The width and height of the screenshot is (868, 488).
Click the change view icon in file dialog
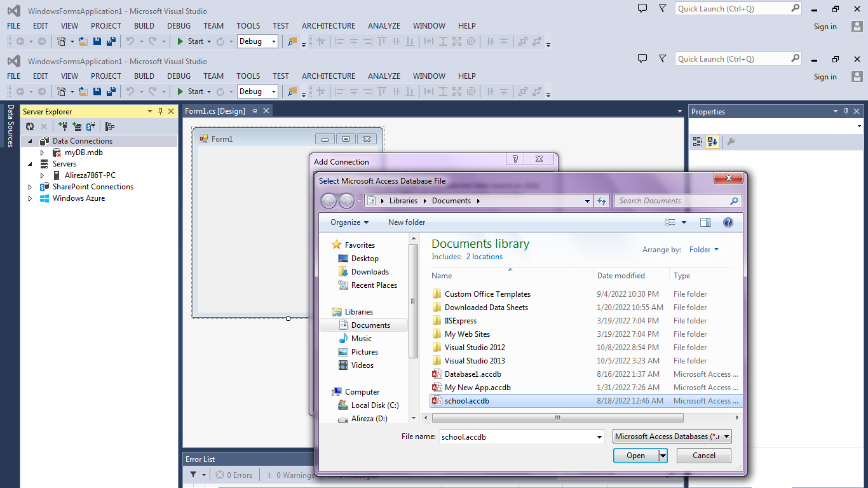(x=670, y=222)
